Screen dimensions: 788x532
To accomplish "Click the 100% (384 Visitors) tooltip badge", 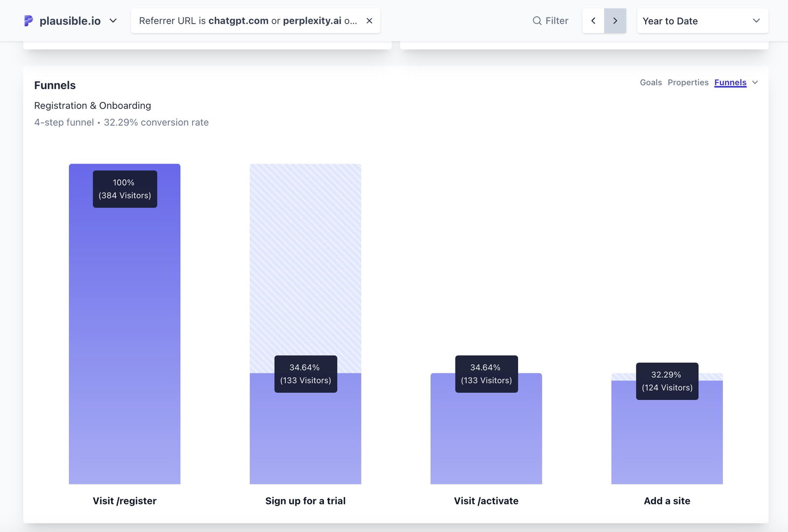I will click(124, 189).
